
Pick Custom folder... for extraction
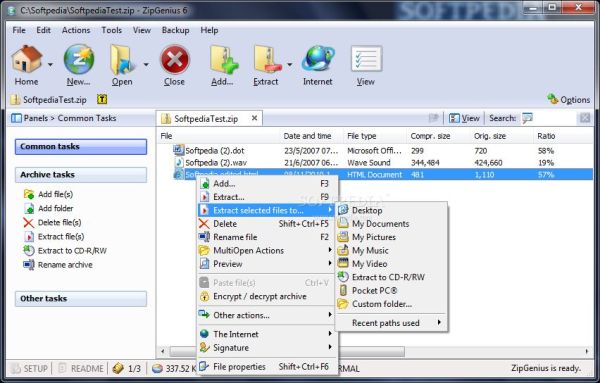click(x=391, y=304)
